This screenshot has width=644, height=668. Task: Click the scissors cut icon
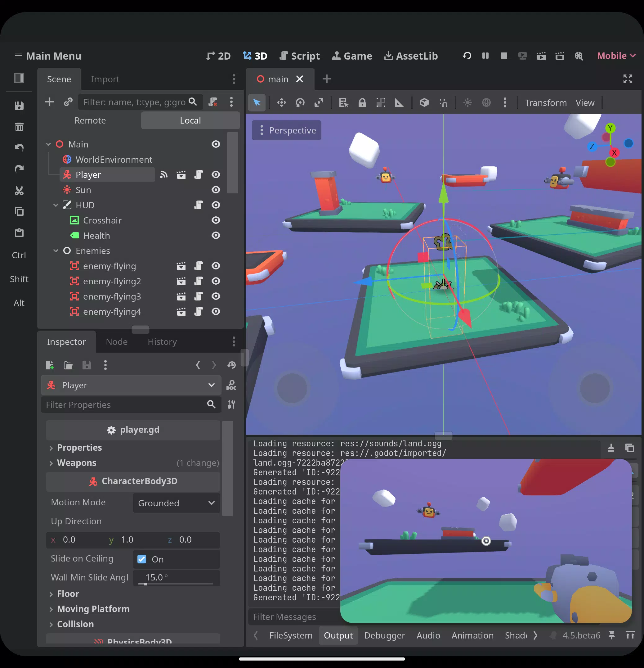(19, 191)
